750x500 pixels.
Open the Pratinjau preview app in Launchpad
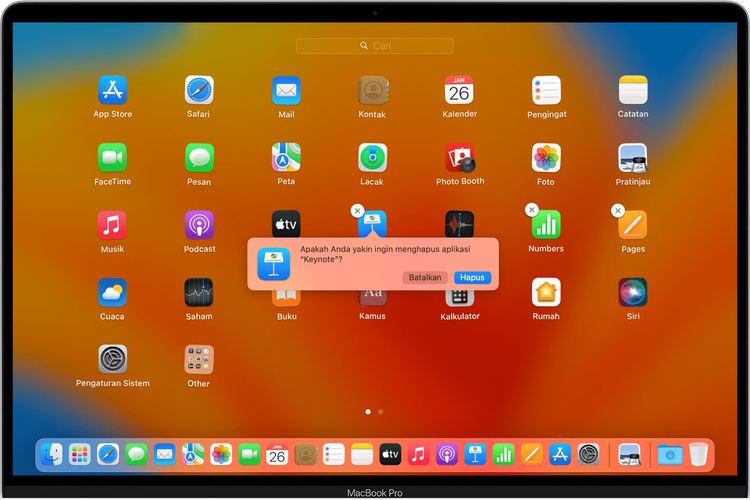pos(632,158)
